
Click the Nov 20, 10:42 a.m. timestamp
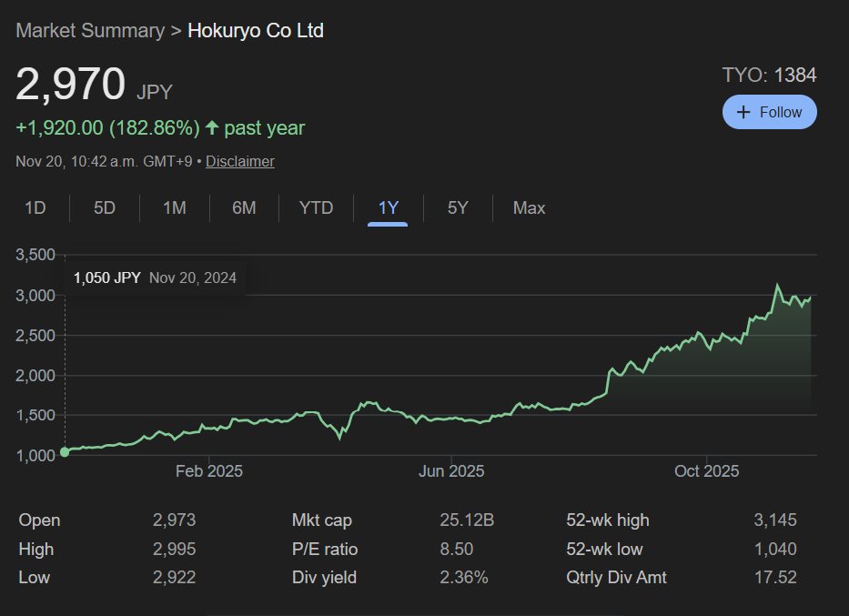click(x=104, y=161)
